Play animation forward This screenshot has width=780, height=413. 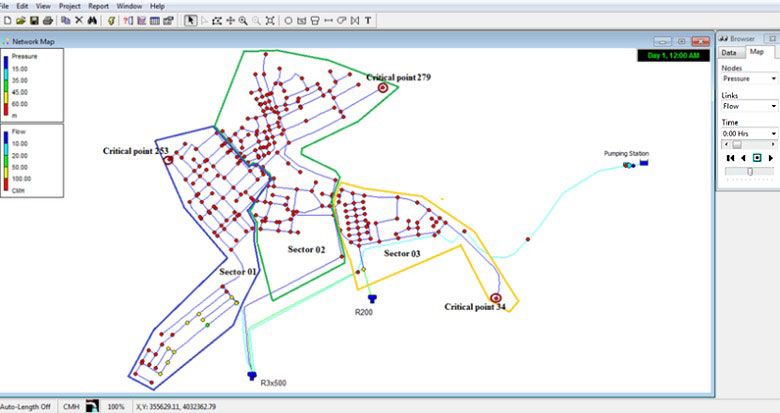[x=771, y=158]
